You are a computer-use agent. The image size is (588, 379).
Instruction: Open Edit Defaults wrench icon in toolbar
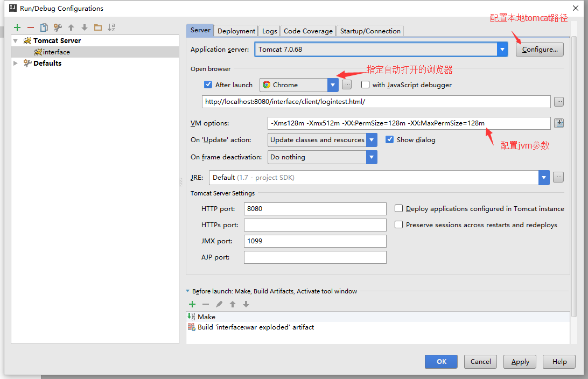point(58,27)
